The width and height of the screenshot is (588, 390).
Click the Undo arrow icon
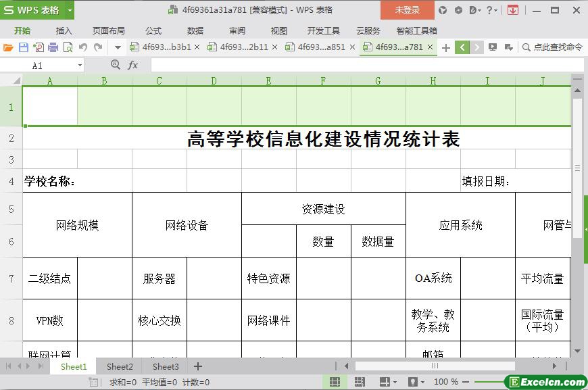tap(83, 47)
